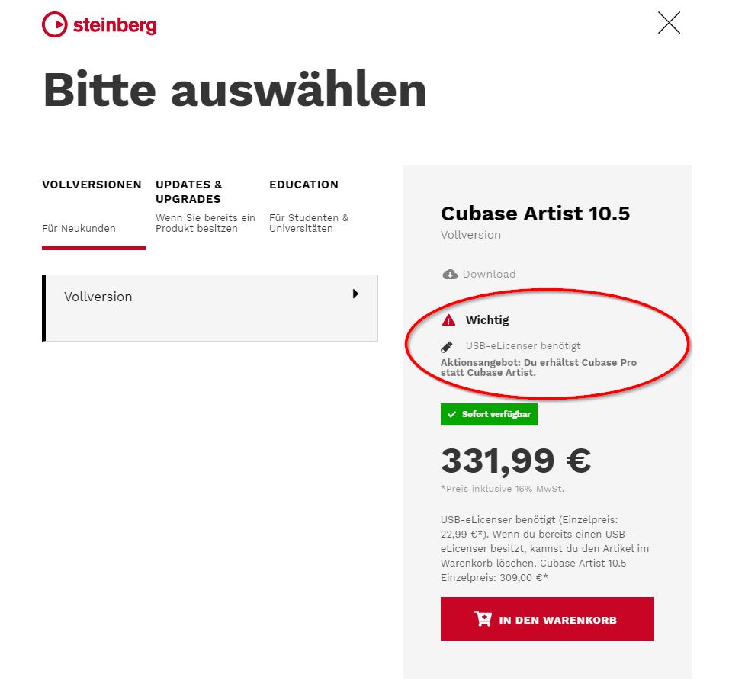Click the shopping cart icon

tap(483, 619)
